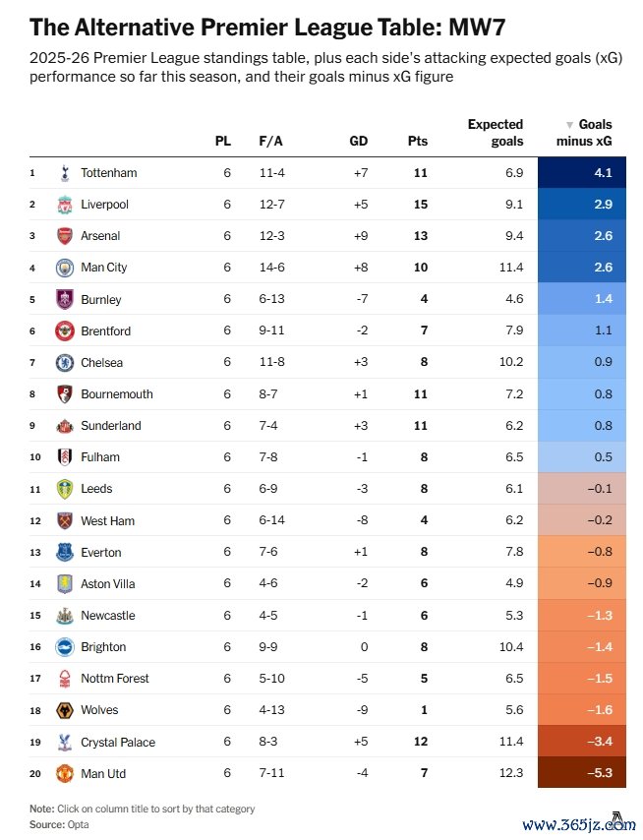Sort by the F/A column header
The width and height of the screenshot is (643, 840).
coord(270,141)
